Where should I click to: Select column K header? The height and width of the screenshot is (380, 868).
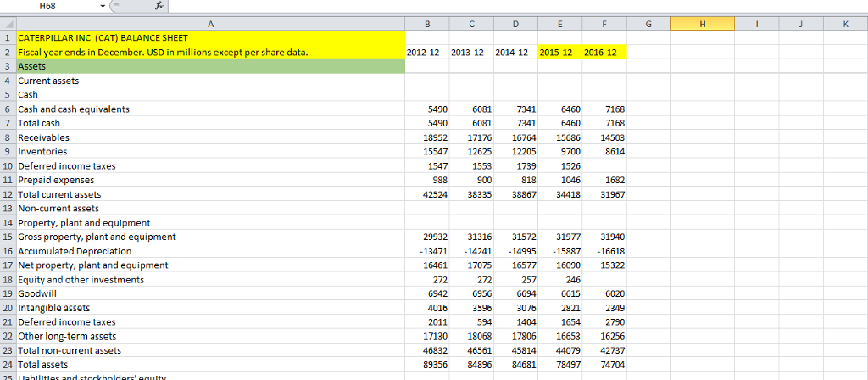click(845, 24)
